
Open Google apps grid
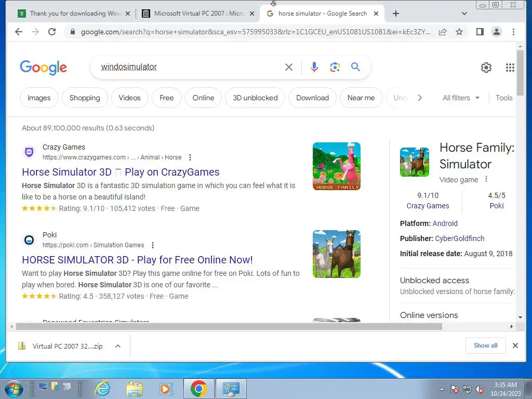[510, 68]
